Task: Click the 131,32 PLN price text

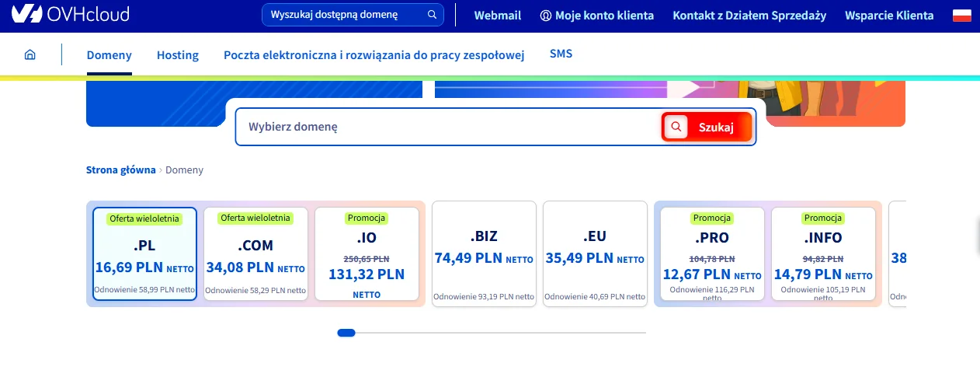Action: tap(367, 274)
